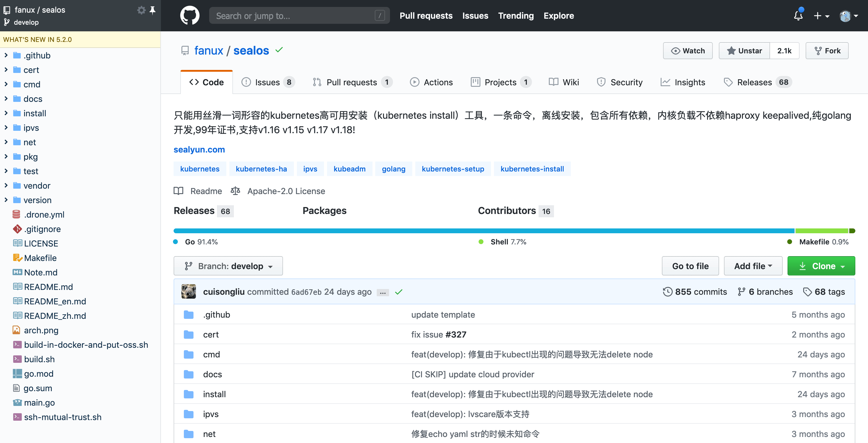Viewport: 868px width, 443px height.
Task: Expand .github folder in Octotree sidebar
Action: 6,55
